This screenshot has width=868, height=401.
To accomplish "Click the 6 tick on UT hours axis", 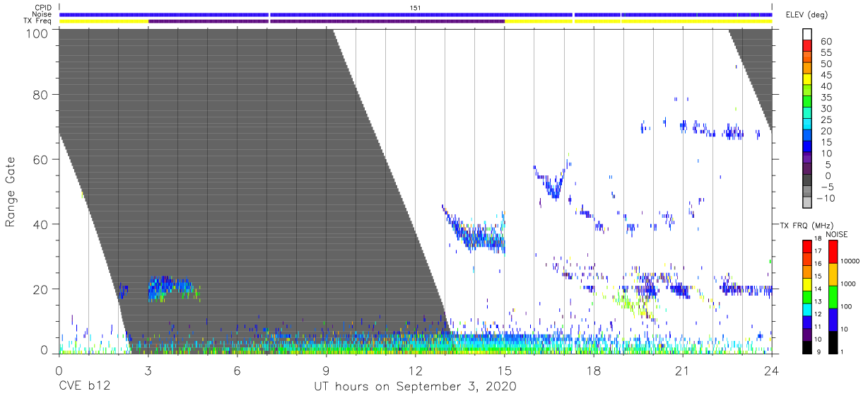I will click(237, 371).
